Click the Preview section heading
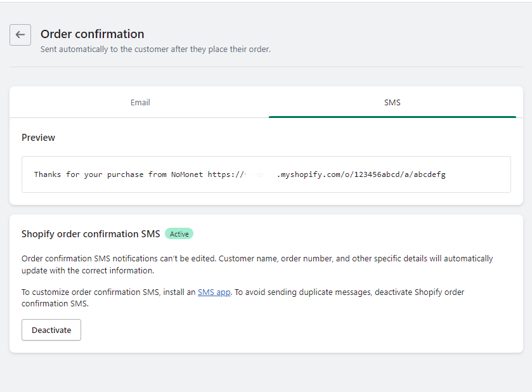This screenshot has width=532, height=392. (38, 138)
